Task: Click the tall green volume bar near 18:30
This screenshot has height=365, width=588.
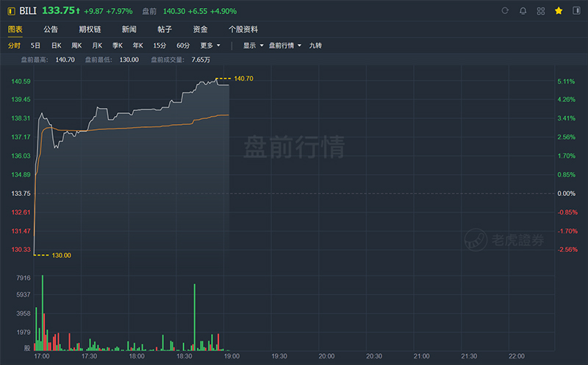Action: click(195, 317)
